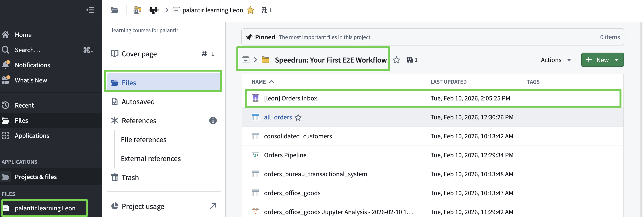Expand the New button dropdown arrow
Viewport: 644px width, 217px height.
click(x=616, y=60)
